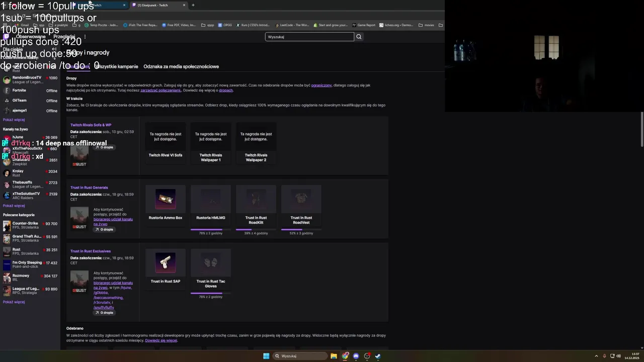Show hidden system tray icons chevron
The image size is (644, 362).
click(x=596, y=356)
